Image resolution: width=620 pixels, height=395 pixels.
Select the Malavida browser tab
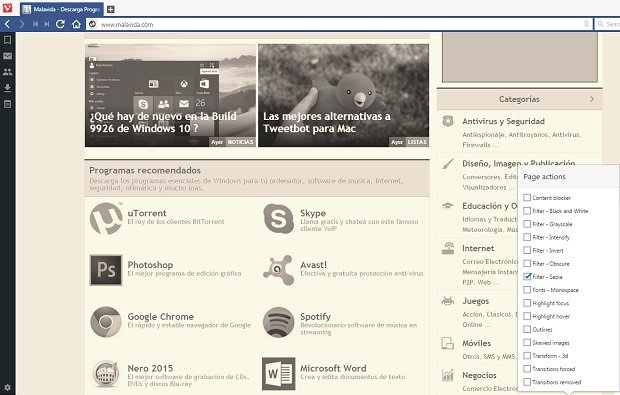62,9
